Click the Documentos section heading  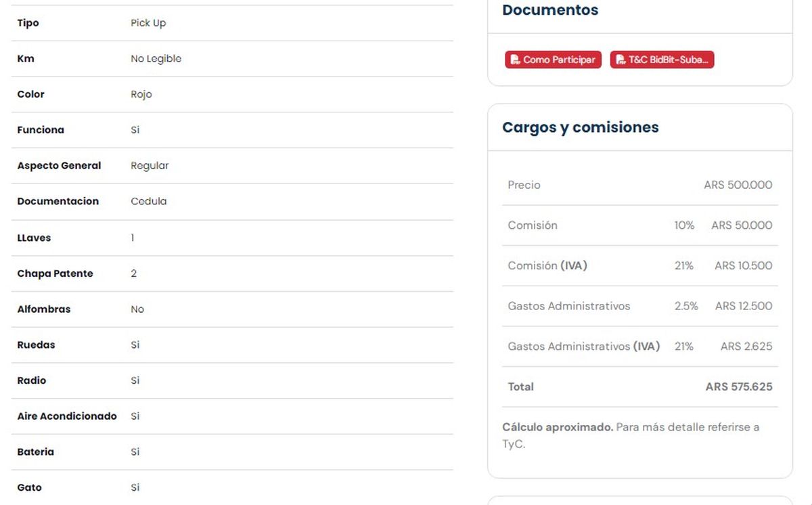(549, 10)
